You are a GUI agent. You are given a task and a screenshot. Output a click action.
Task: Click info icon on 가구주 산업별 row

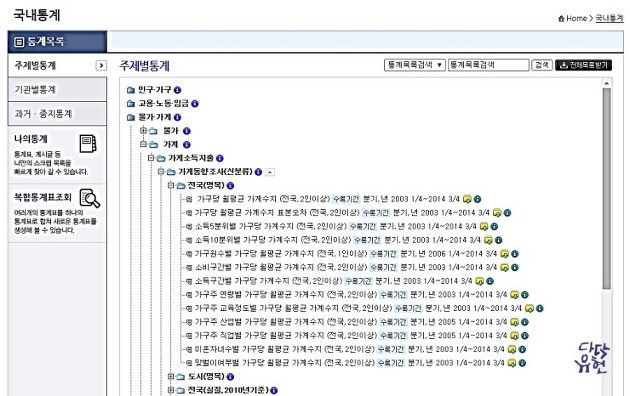coord(525,322)
